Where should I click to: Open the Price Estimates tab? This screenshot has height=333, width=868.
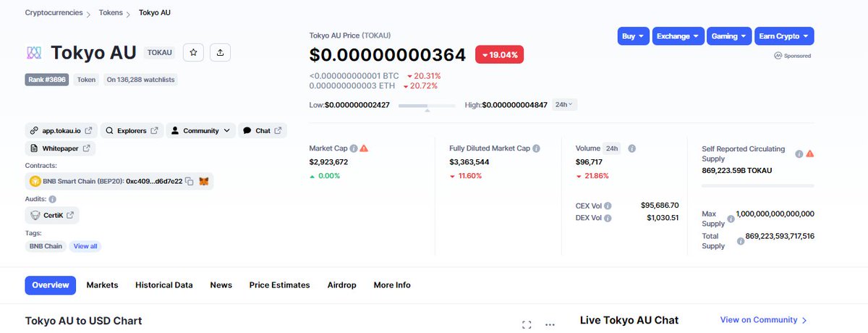pos(279,285)
